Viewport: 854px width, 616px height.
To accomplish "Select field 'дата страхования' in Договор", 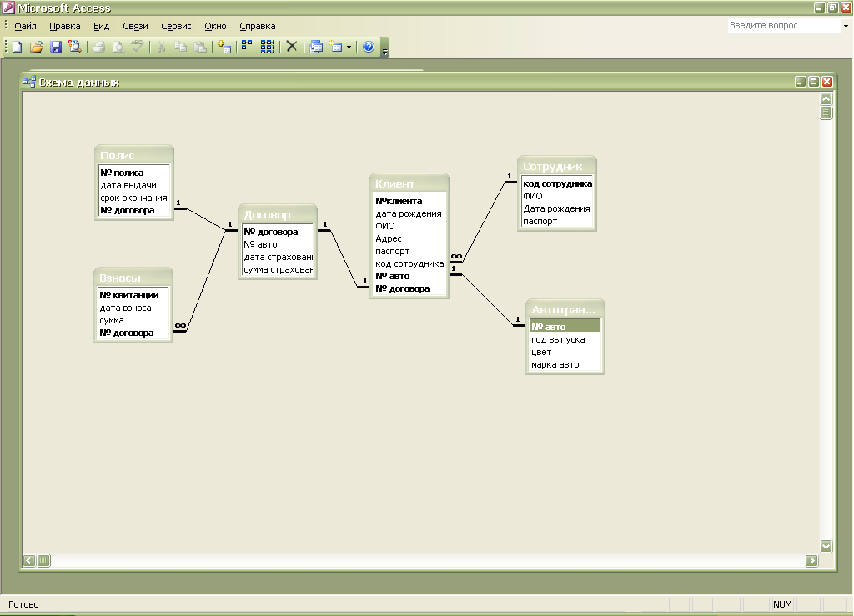I will click(278, 257).
